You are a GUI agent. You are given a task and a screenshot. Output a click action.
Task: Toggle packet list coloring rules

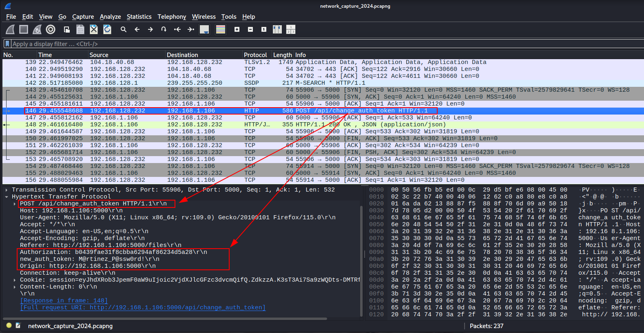[x=221, y=29]
